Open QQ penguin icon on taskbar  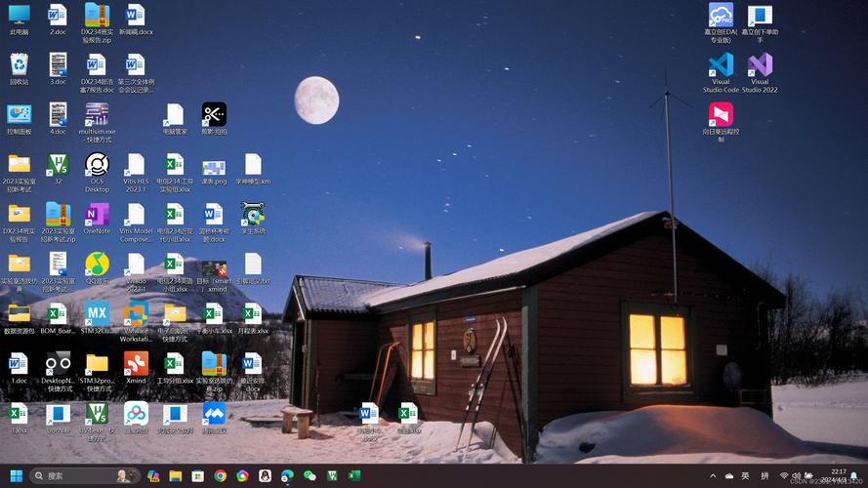coord(266,476)
